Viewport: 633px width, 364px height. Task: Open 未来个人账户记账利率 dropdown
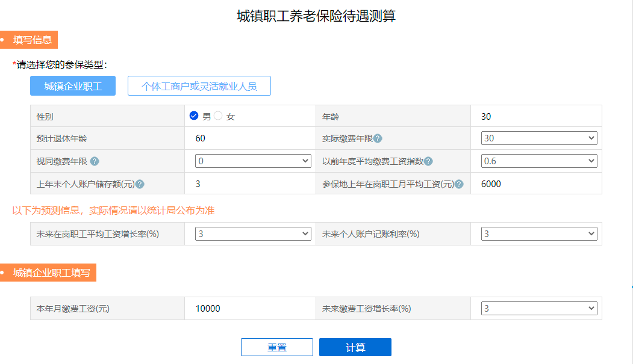point(539,234)
